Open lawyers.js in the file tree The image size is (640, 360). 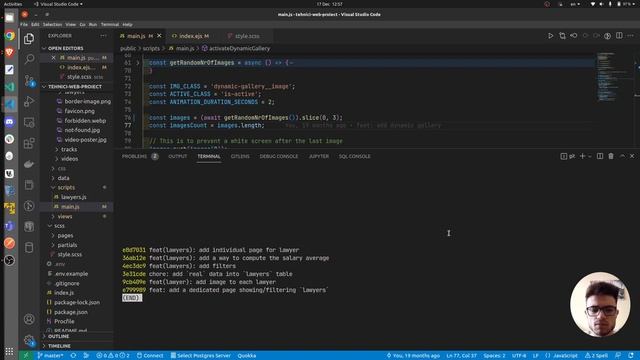73,197
